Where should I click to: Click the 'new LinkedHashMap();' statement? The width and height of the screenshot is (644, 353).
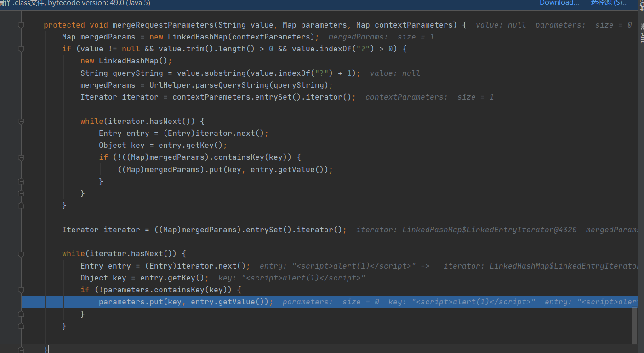tap(126, 61)
